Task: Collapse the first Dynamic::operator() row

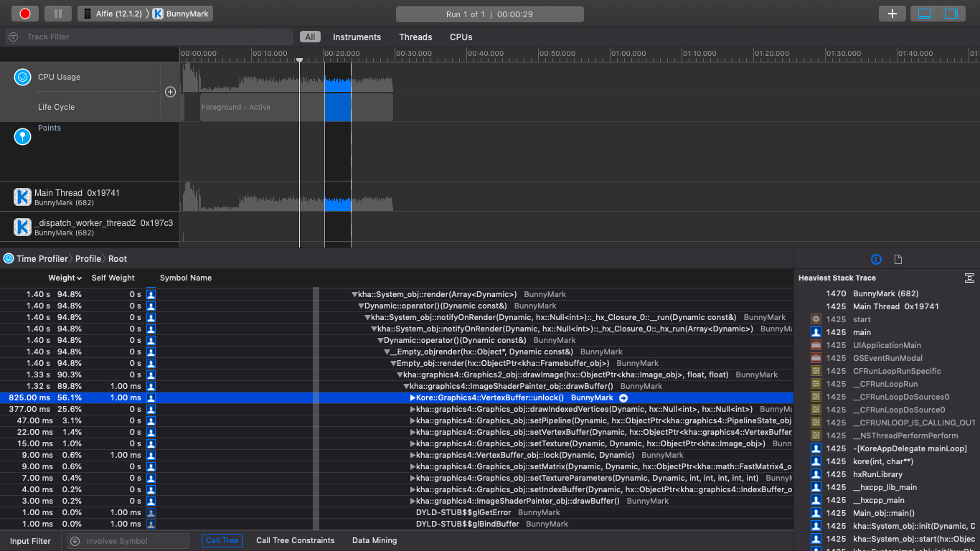Action: coord(361,306)
